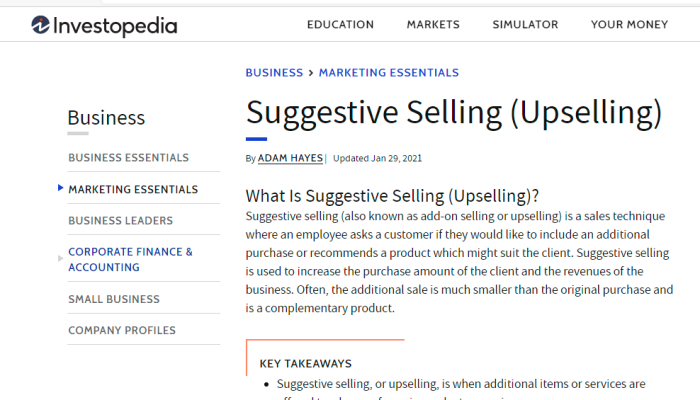The height and width of the screenshot is (400, 700).
Task: Open Corporate Finance & Accounting sidebar link
Action: 130,259
